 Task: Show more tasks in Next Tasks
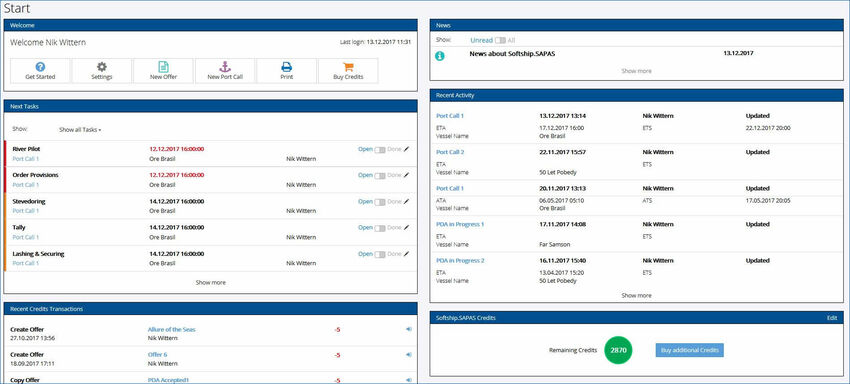[x=210, y=283]
